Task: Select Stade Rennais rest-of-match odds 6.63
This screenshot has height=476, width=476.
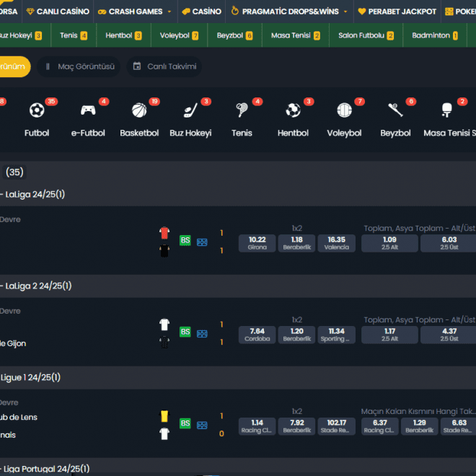Action: tap(459, 426)
